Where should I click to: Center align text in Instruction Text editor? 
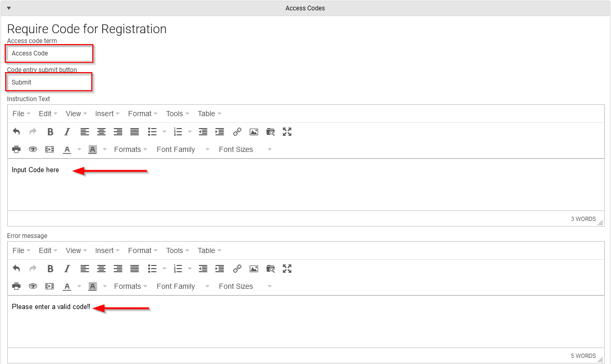coord(101,132)
